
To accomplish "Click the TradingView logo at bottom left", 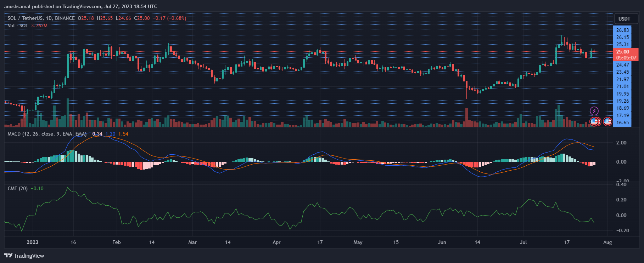I will (24, 256).
